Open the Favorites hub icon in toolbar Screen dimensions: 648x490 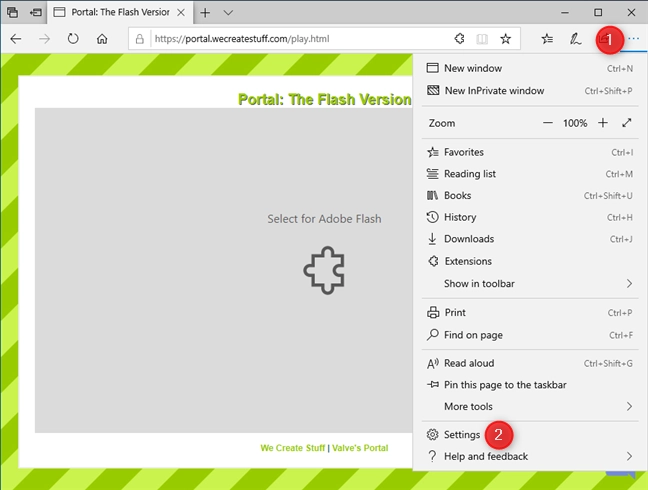click(x=547, y=39)
